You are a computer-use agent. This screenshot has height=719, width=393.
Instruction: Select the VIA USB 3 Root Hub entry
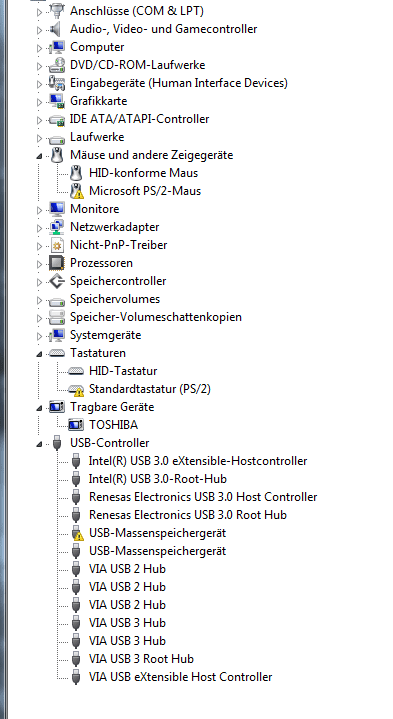[x=141, y=658]
